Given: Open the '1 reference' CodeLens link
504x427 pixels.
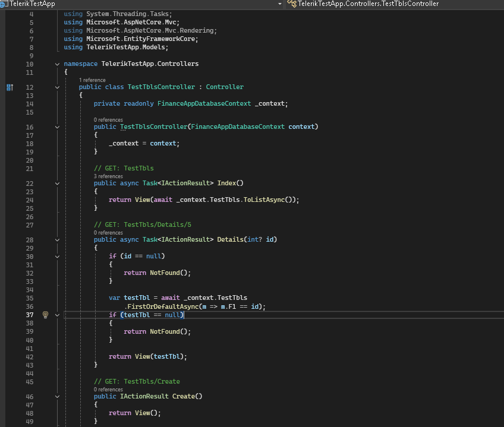Looking at the screenshot, I should click(92, 80).
